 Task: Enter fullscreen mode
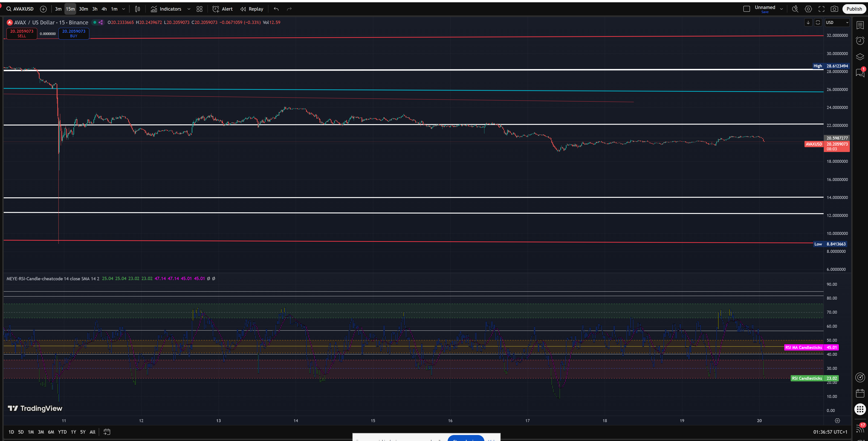tap(822, 9)
